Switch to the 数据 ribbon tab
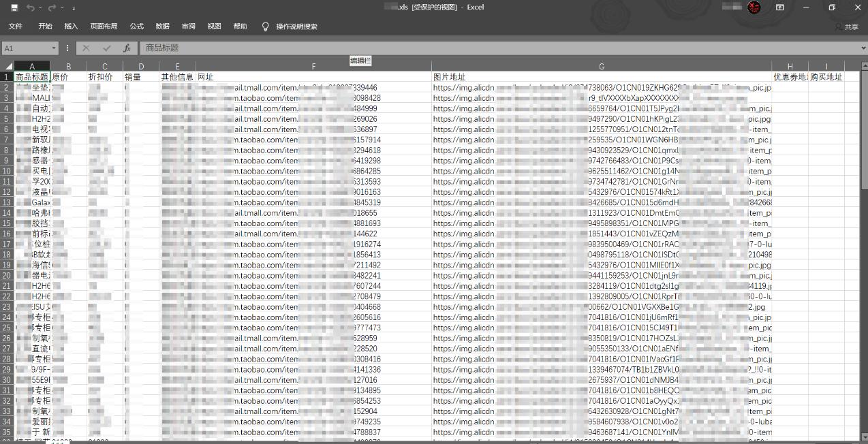868x444 pixels. [162, 27]
